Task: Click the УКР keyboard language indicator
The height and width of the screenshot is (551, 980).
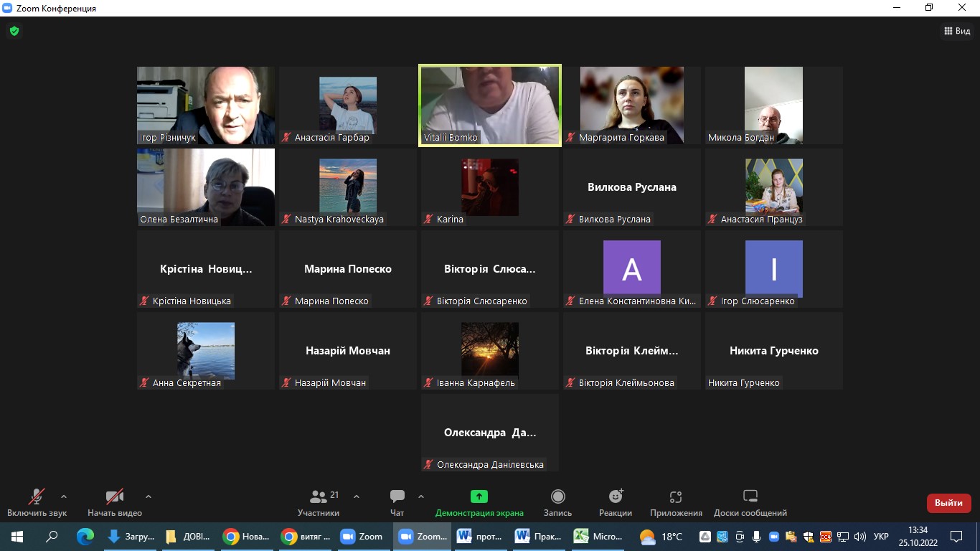Action: 881,536
